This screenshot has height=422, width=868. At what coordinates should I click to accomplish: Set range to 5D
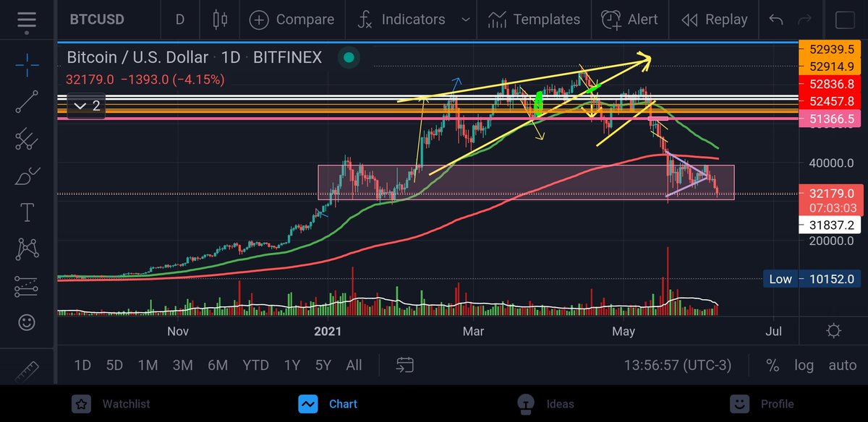(x=114, y=365)
